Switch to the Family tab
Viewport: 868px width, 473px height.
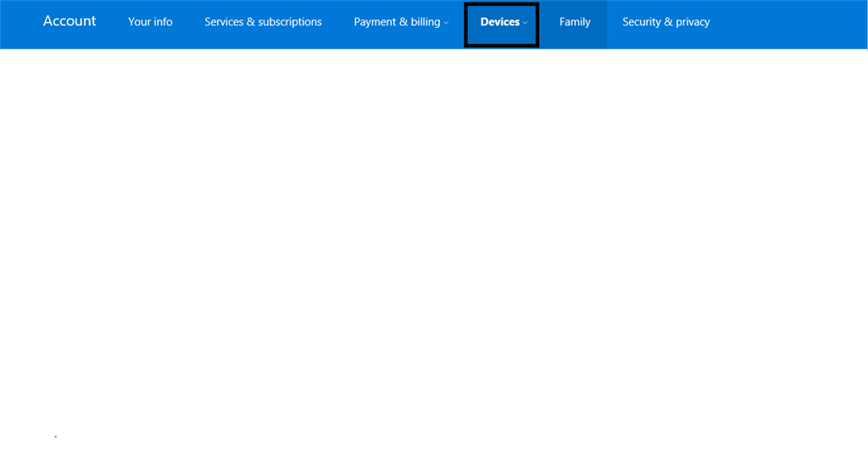point(574,22)
